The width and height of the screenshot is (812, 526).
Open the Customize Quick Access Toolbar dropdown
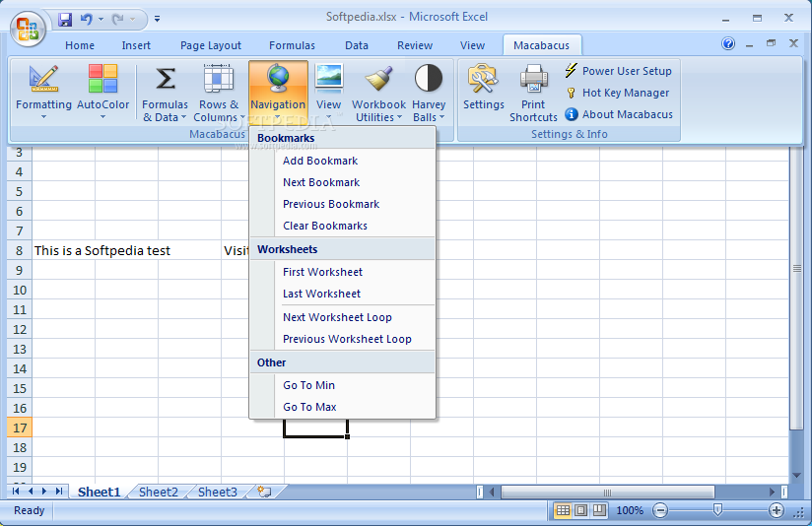click(x=157, y=20)
